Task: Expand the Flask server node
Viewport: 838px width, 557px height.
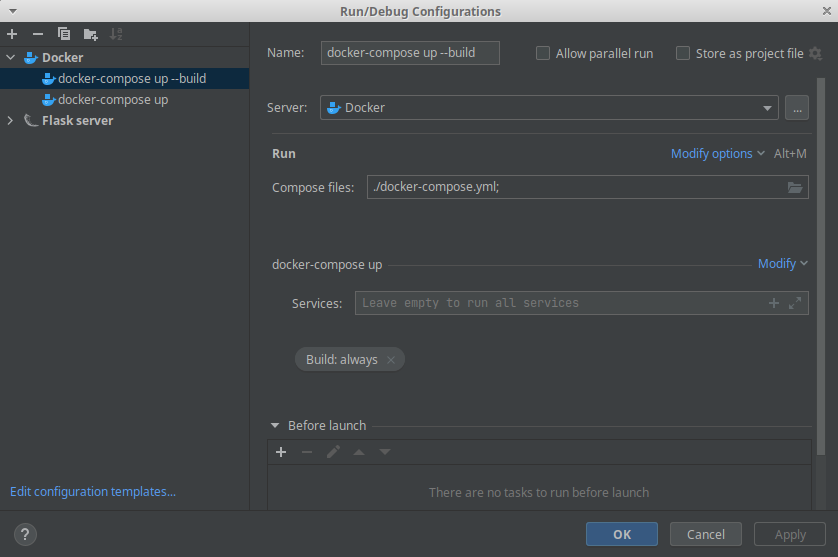Action: 10,121
